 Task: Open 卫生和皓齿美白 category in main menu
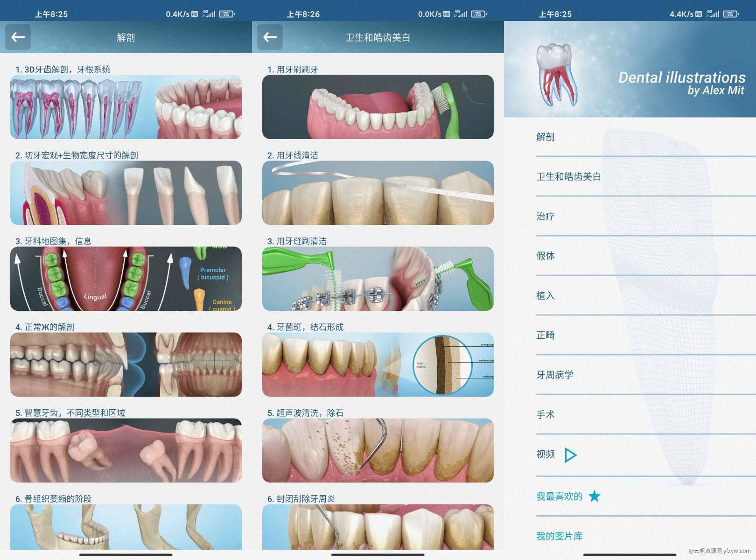[646, 176]
